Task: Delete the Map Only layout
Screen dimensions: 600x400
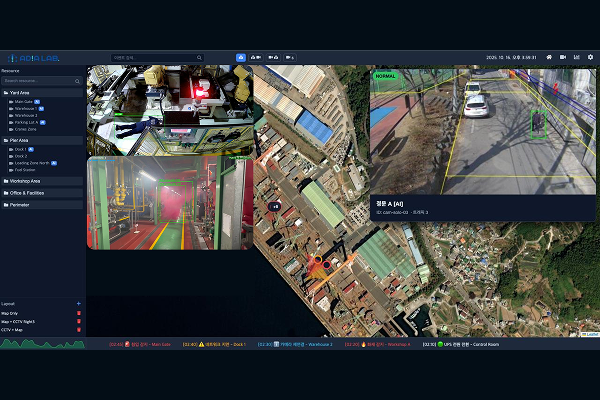Action: (79, 313)
